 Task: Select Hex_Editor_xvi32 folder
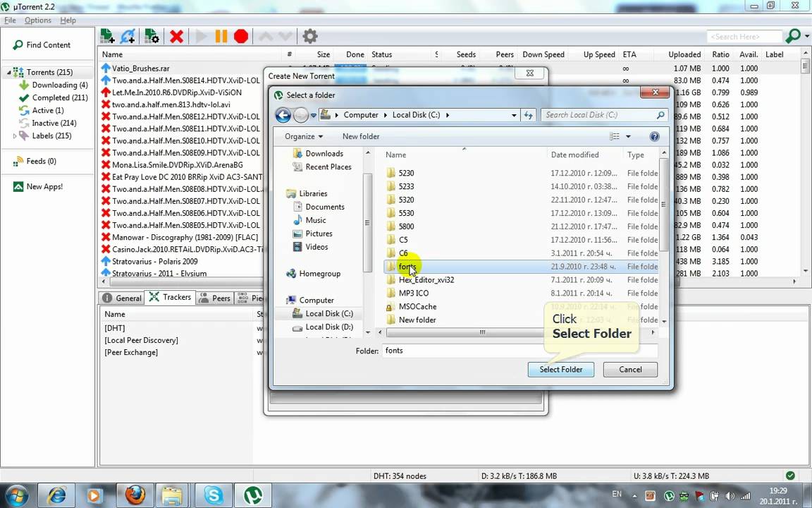(521, 280)
